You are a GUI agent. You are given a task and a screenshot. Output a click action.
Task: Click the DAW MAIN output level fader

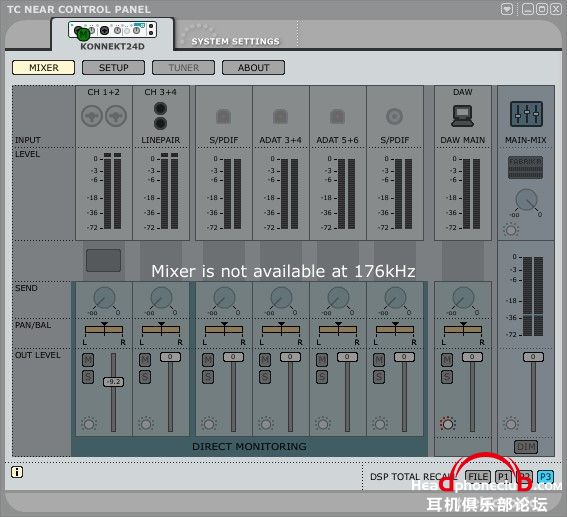(x=472, y=357)
